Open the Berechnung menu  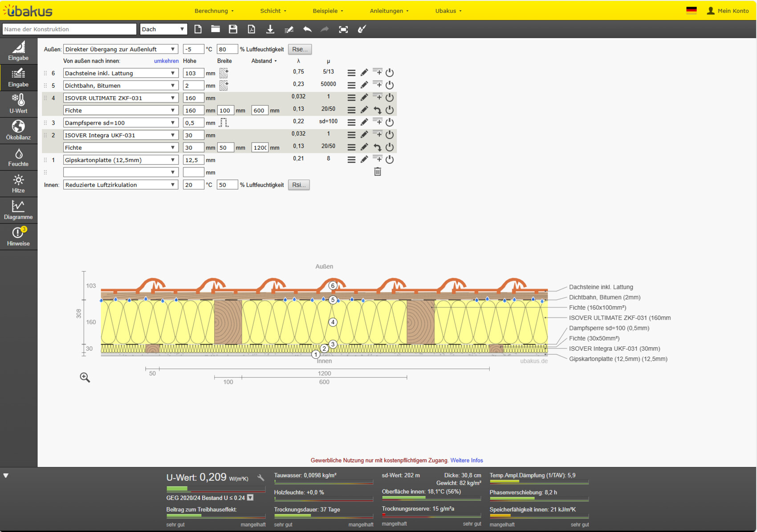click(214, 11)
